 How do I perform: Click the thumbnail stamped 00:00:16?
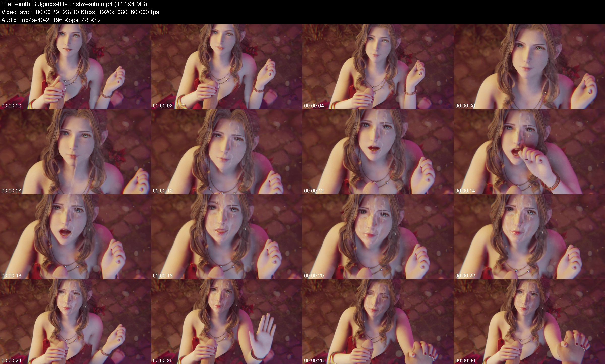[x=76, y=236]
